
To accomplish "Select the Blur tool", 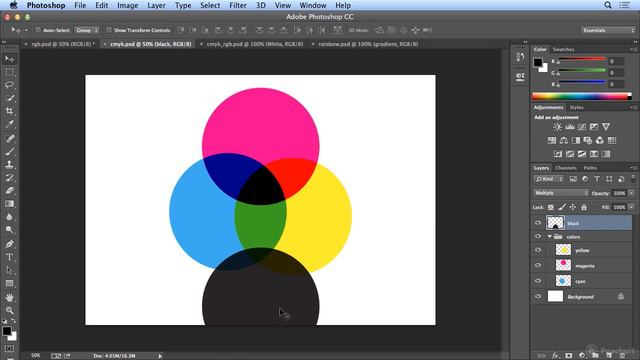I will pos(9,217).
